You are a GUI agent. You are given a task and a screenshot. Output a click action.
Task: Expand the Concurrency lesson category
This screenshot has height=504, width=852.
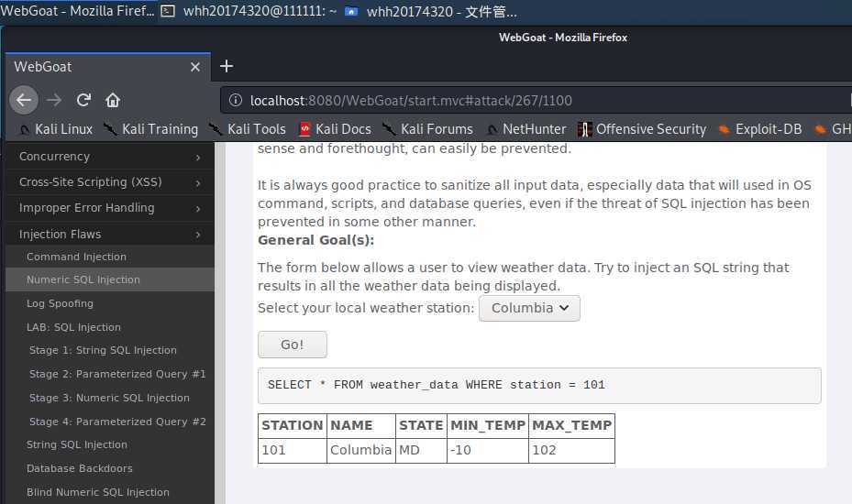coord(109,157)
